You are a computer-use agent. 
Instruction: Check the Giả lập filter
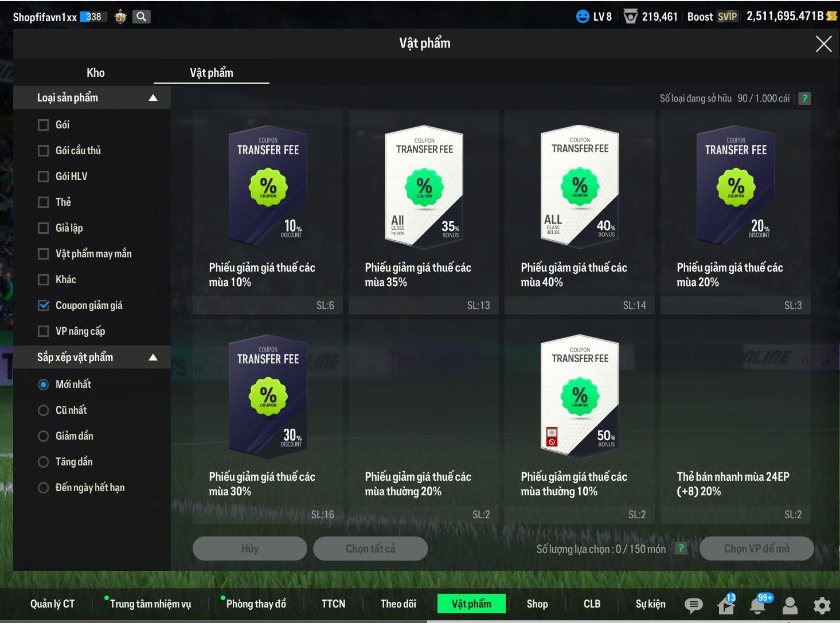tap(43, 228)
